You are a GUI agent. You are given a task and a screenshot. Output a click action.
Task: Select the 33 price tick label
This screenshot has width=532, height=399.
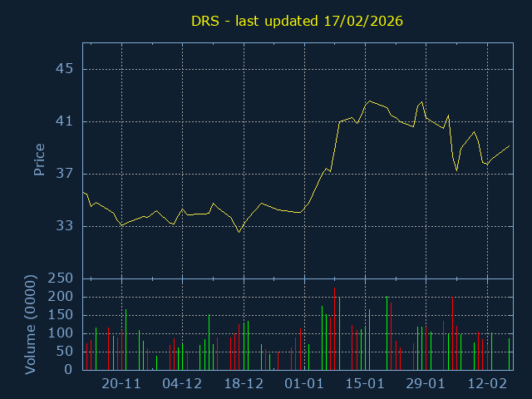coord(64,226)
